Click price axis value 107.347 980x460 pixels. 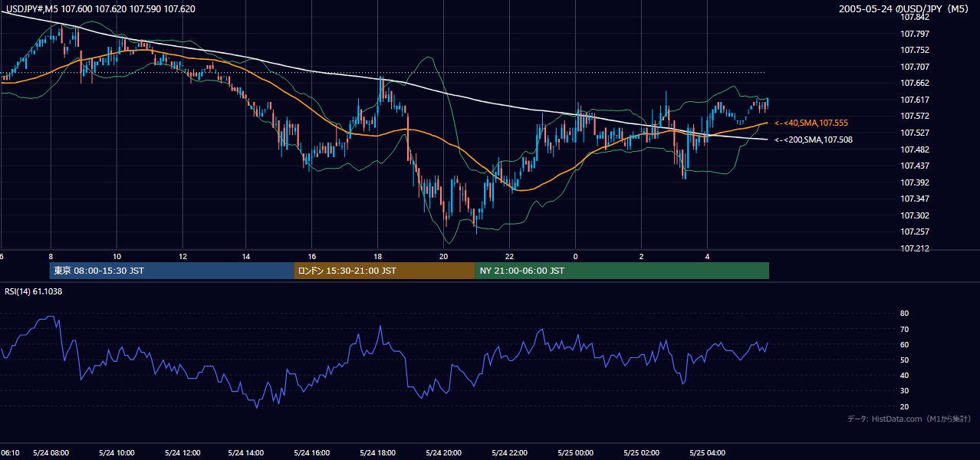914,199
